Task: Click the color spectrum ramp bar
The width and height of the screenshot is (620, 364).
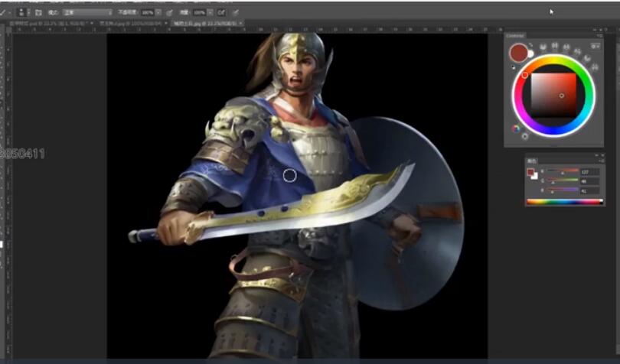Action: click(565, 202)
